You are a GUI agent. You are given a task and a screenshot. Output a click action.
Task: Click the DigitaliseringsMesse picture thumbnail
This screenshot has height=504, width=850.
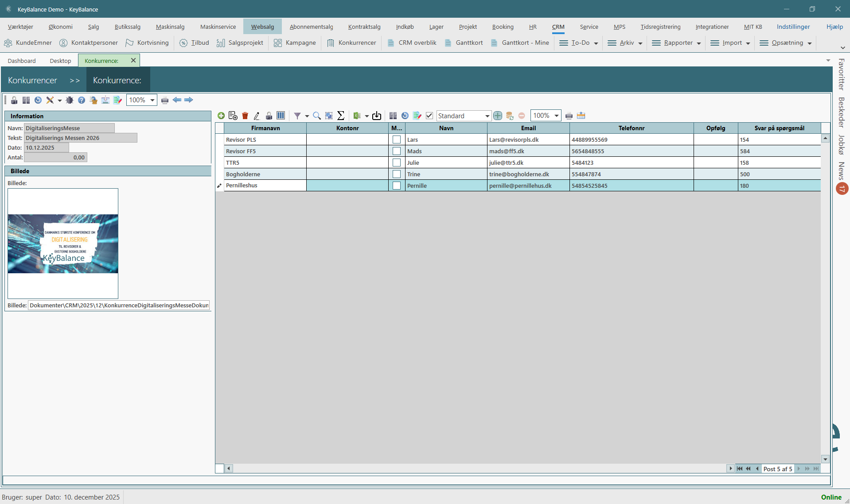pyautogui.click(x=63, y=244)
